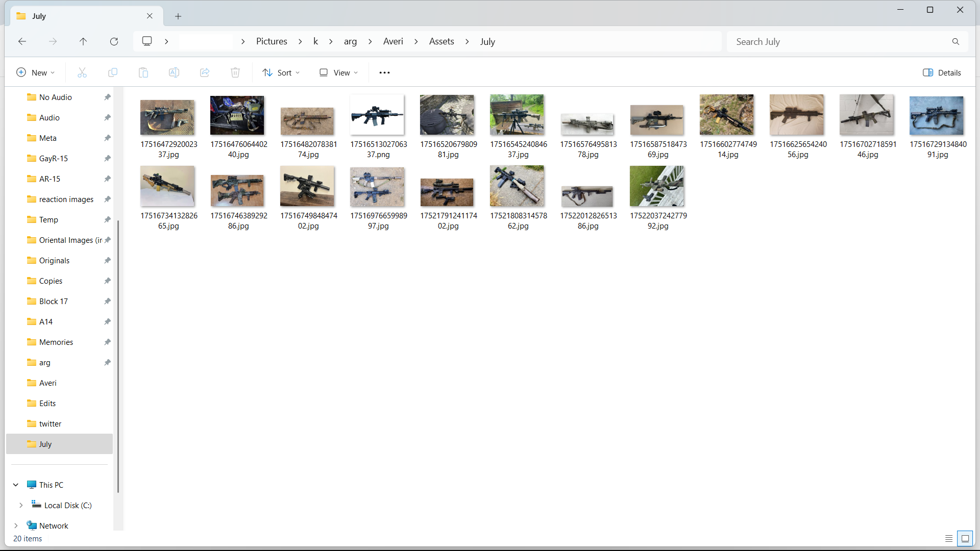Expand the Local Disk (C:) node
The image size is (980, 551).
pos(21,505)
